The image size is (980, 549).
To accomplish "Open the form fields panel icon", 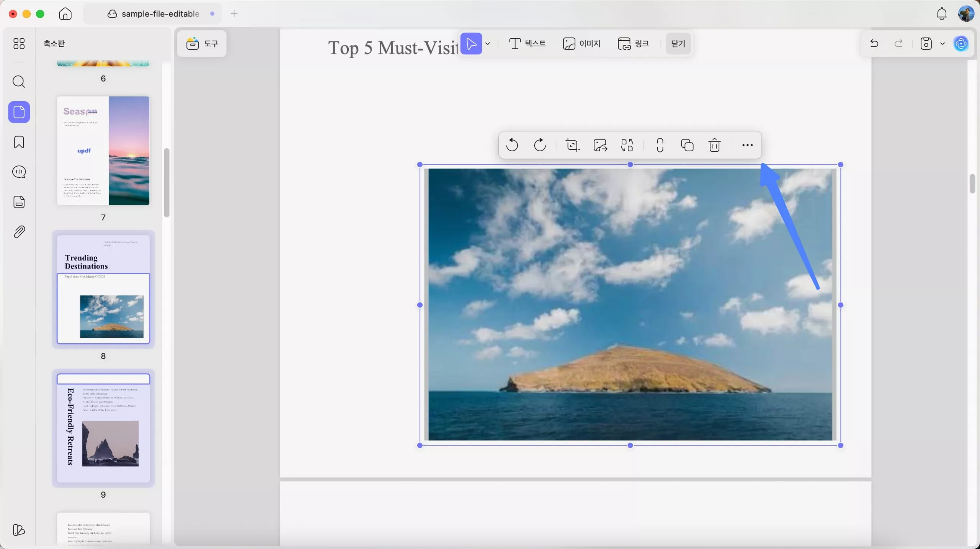I will pos(19,202).
